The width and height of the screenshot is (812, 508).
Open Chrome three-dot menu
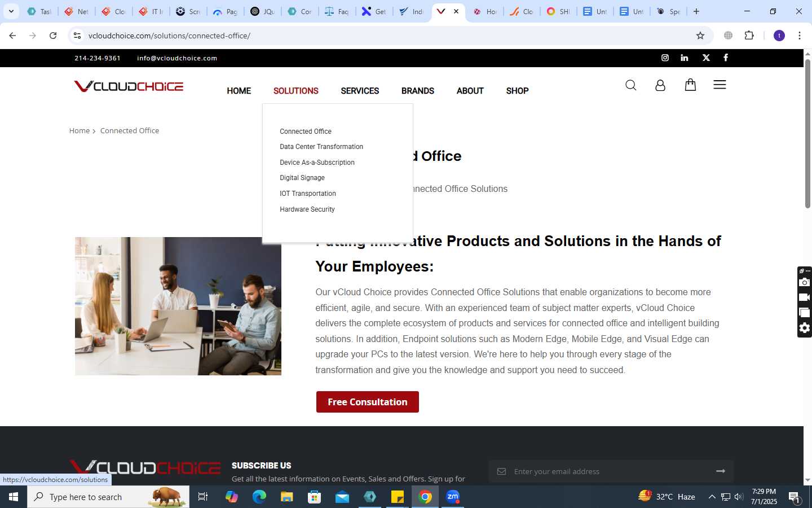800,36
